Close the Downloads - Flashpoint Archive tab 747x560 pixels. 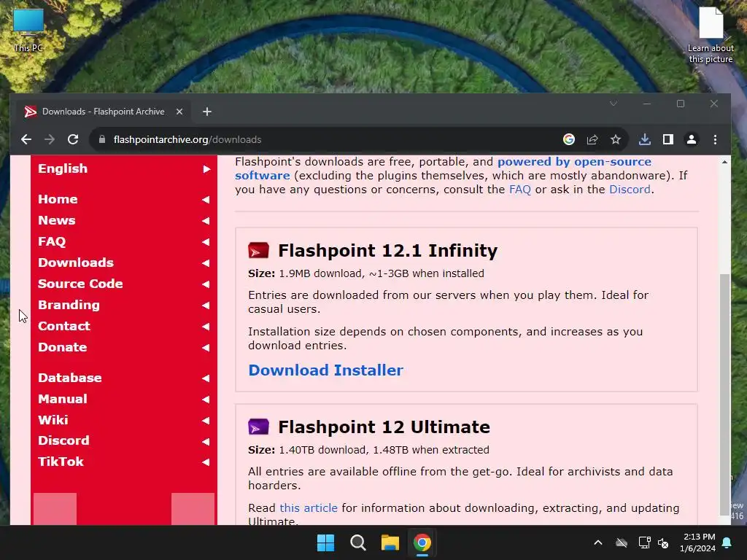click(179, 112)
